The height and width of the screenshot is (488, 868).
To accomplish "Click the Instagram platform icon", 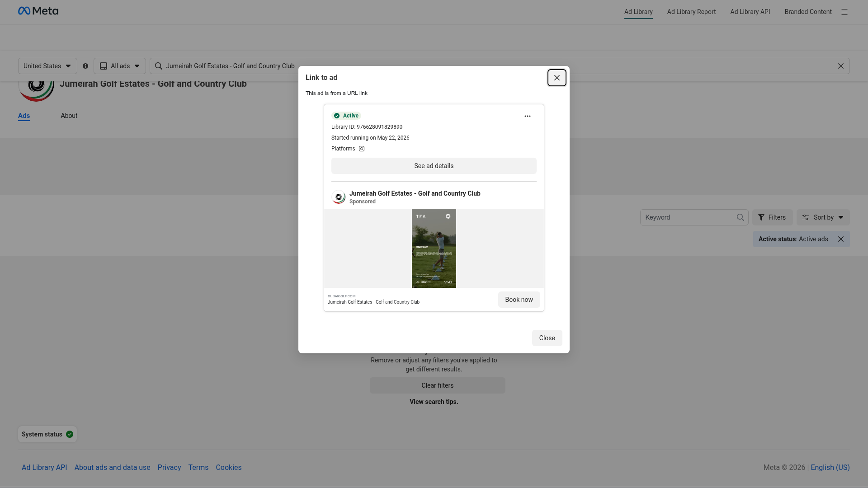I will tap(362, 149).
